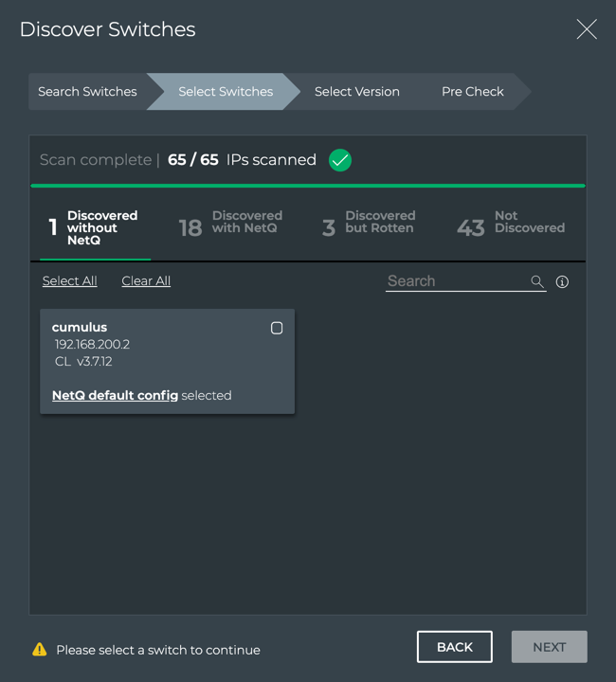Viewport: 616px width, 682px height.
Task: Click the green scan progress bar
Action: [308, 186]
